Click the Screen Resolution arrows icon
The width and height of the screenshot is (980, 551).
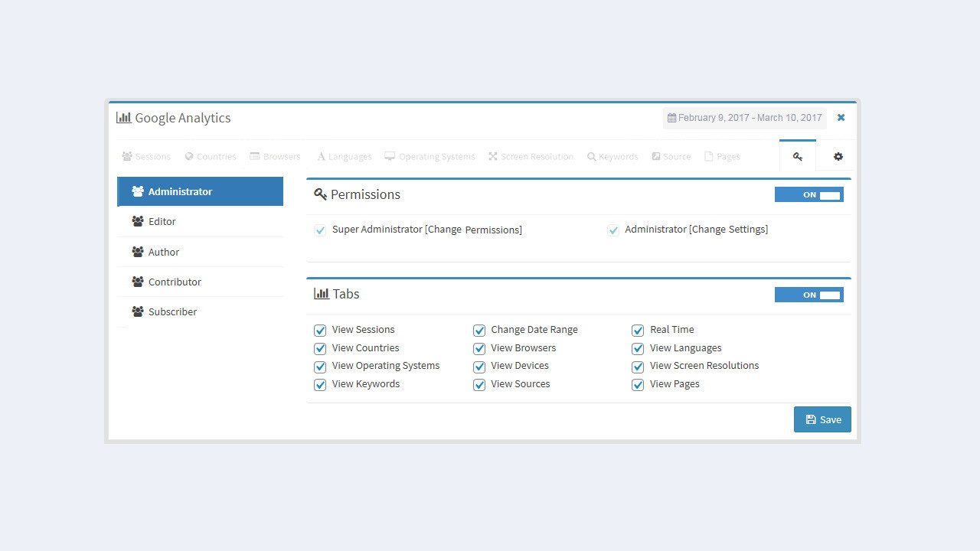(x=493, y=156)
